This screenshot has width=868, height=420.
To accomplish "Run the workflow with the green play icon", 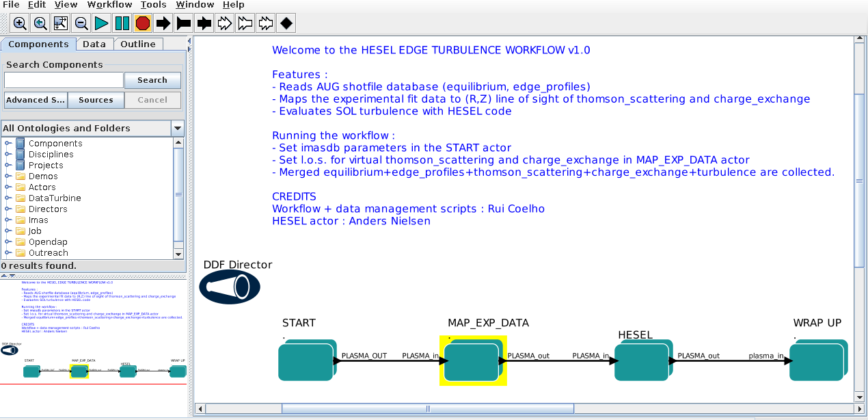I will [102, 23].
